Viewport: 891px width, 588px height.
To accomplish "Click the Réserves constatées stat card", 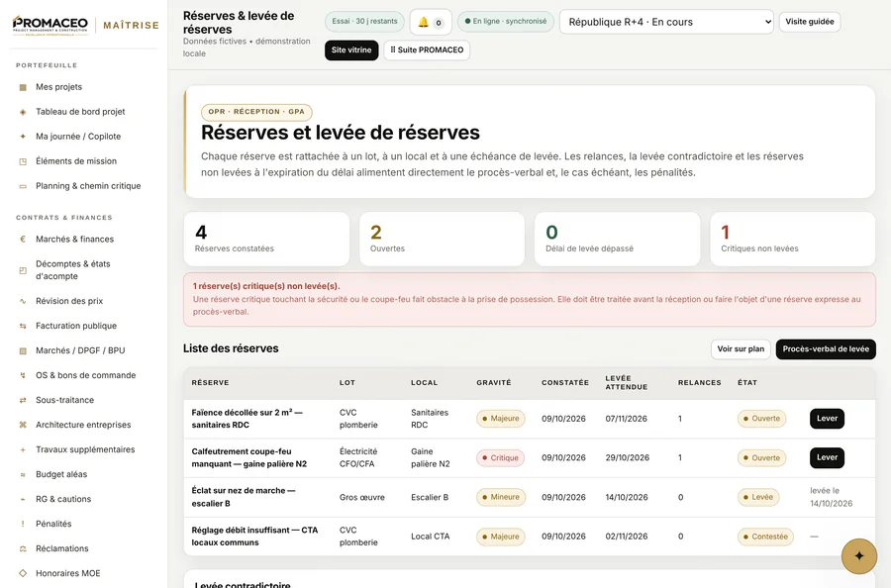I will click(266, 240).
